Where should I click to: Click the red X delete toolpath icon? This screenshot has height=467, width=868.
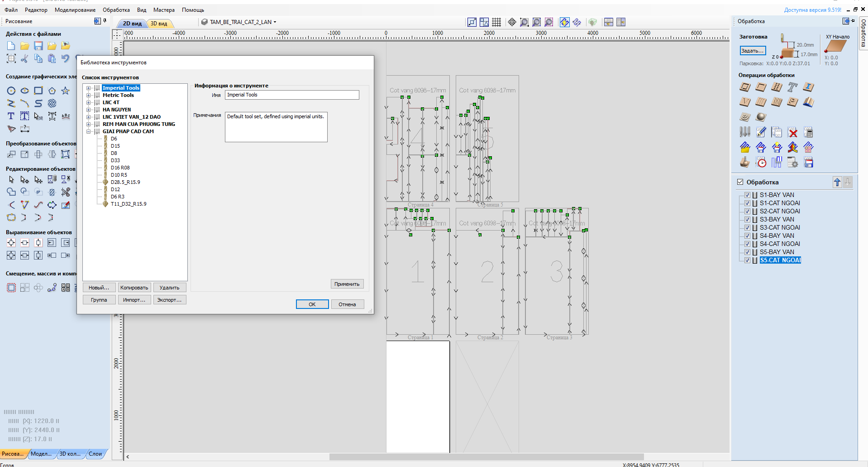click(x=792, y=132)
